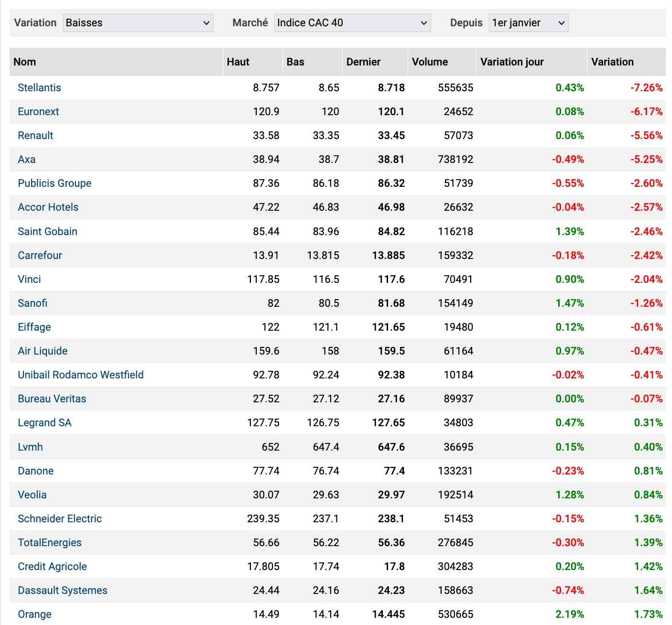Click Euronext last price 120.1
This screenshot has width=672, height=625.
click(391, 112)
